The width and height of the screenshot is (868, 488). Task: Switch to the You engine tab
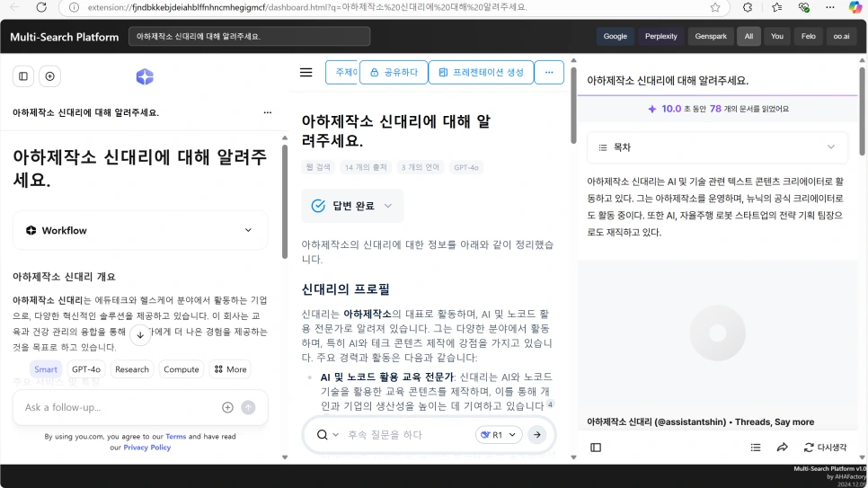777,36
